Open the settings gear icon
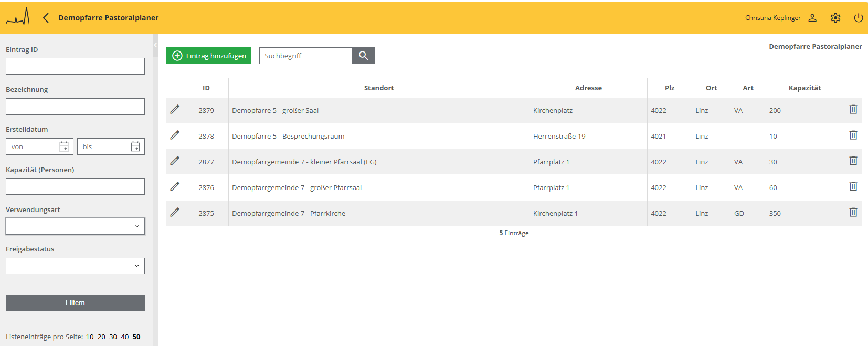 835,18
